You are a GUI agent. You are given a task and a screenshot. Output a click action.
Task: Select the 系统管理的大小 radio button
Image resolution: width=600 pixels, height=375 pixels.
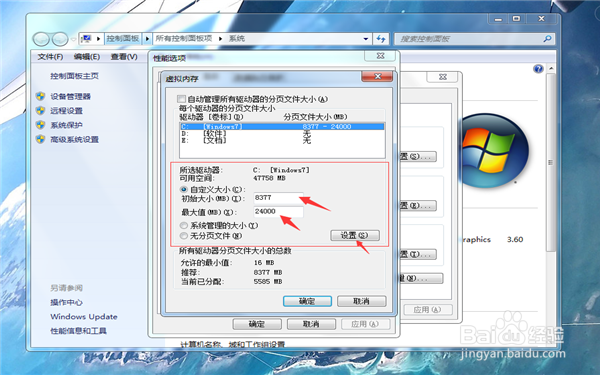[184, 225]
